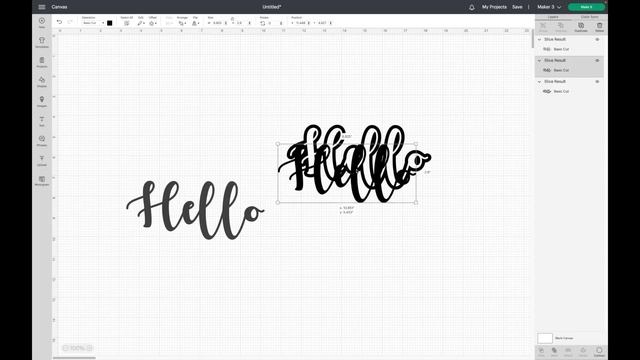Click the New project icon

(42, 22)
